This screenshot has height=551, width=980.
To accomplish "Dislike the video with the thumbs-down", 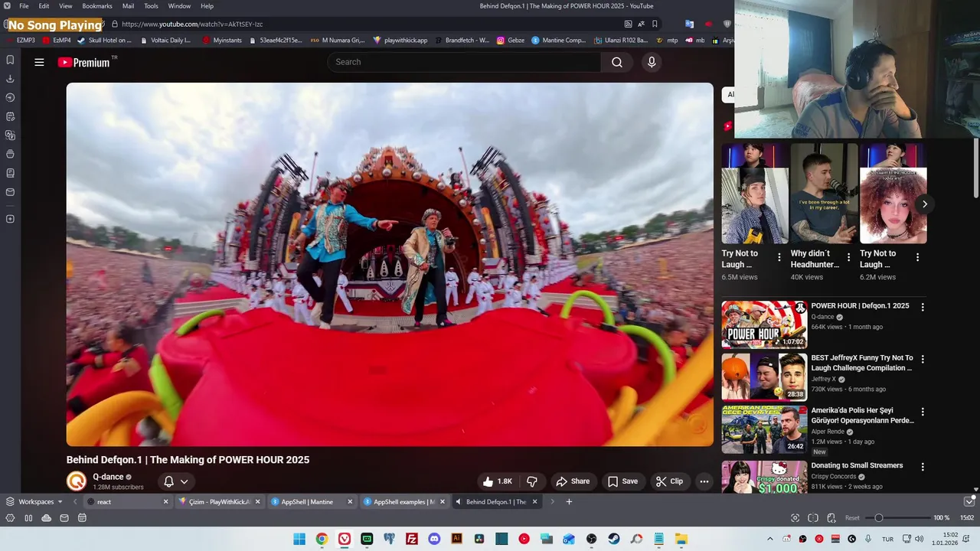I will (532, 481).
